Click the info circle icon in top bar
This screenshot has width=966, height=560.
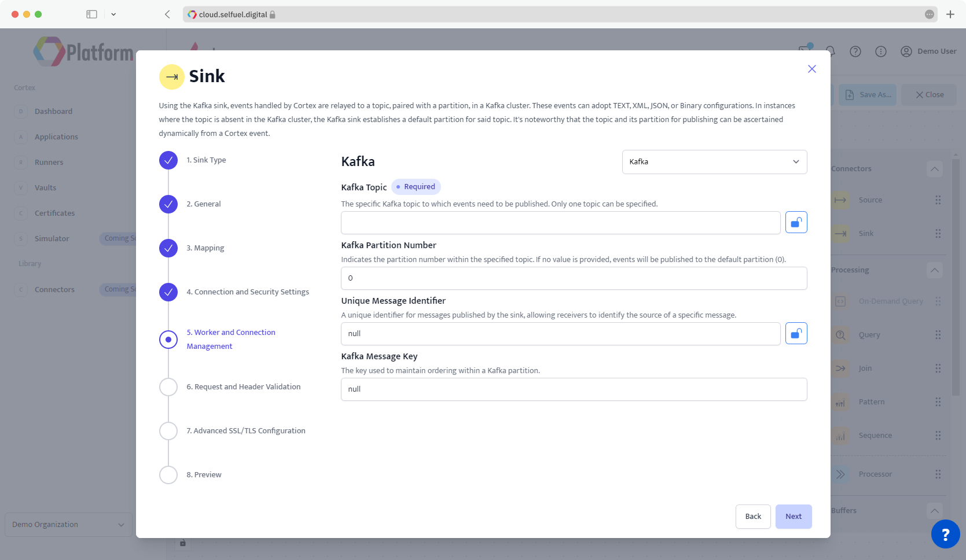tap(880, 51)
